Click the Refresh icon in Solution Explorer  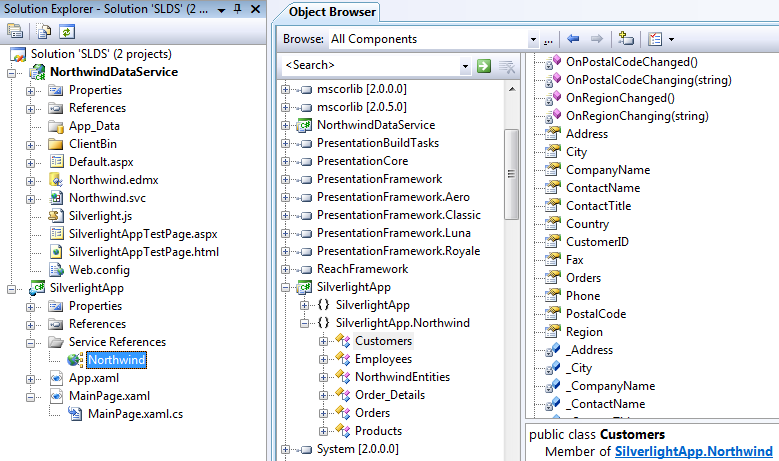click(67, 32)
